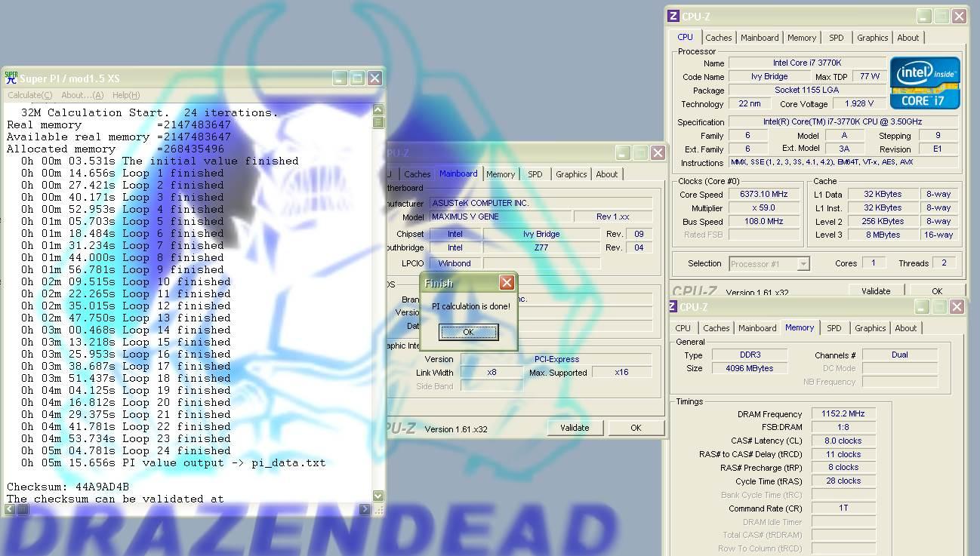Minimize the top CPU-Z CPU window

coord(924,16)
